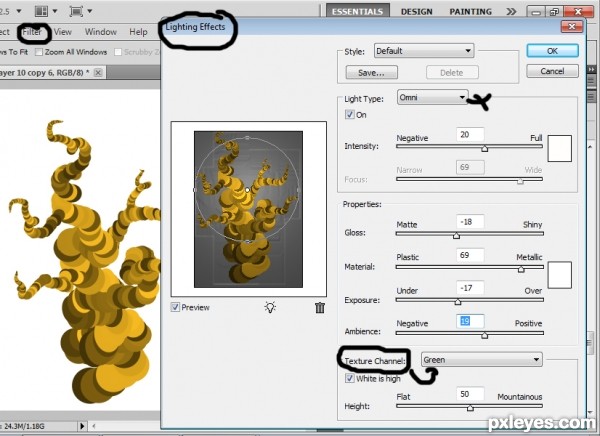This screenshot has width=600, height=436.
Task: Click the Gloss value field showing -18
Action: pos(470,222)
